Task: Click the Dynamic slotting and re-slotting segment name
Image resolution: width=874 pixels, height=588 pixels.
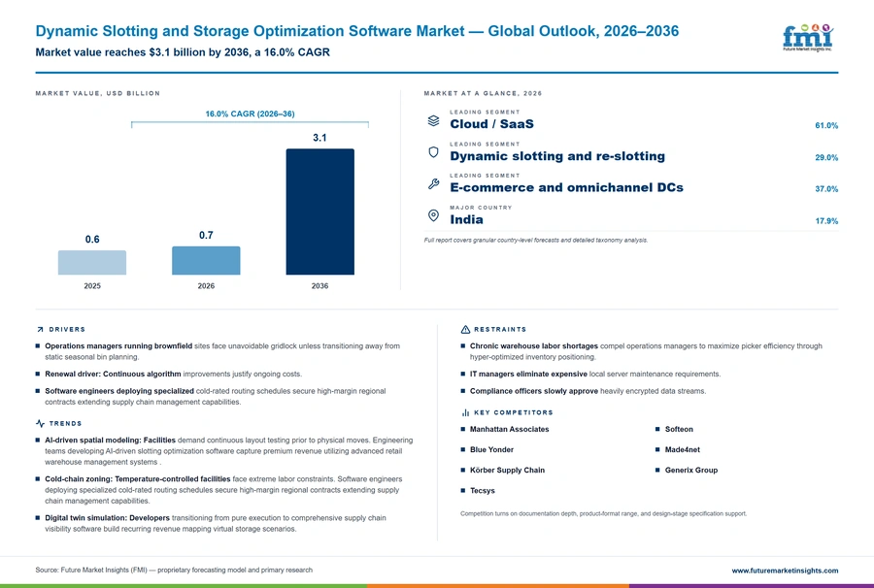Action: (557, 156)
